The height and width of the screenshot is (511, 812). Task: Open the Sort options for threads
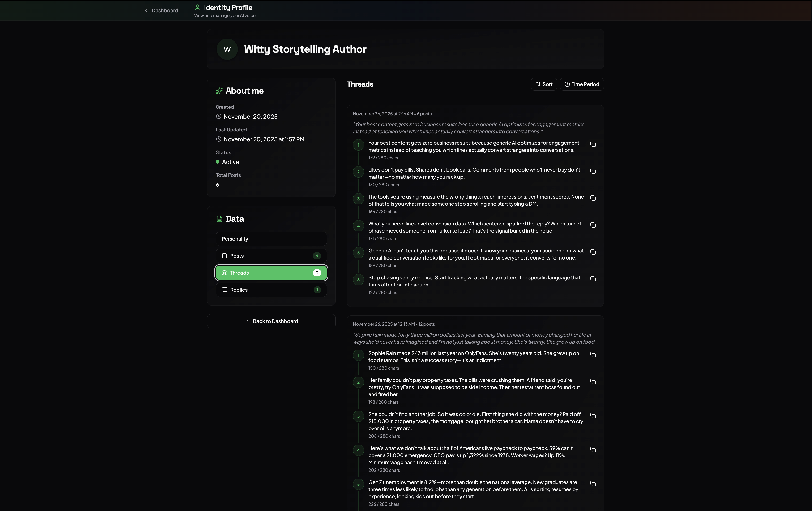pyautogui.click(x=544, y=84)
